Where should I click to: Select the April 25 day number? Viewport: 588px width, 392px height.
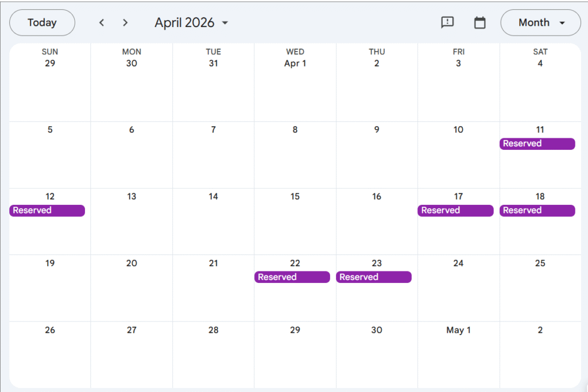(x=540, y=263)
